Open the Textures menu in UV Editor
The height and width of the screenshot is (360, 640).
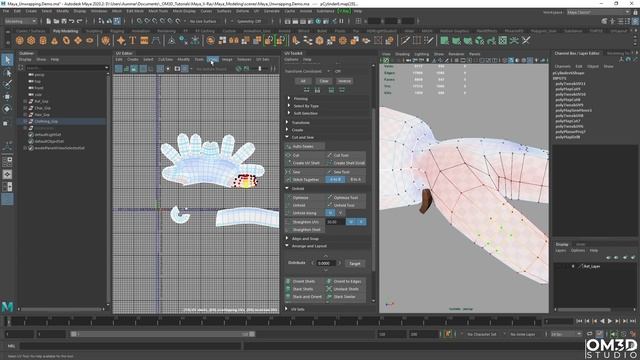coord(244,60)
